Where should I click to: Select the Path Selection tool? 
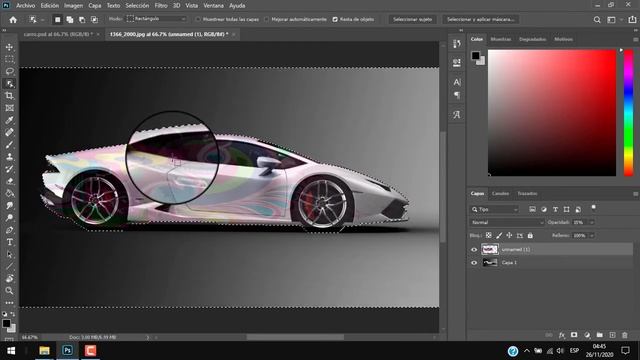[9, 254]
